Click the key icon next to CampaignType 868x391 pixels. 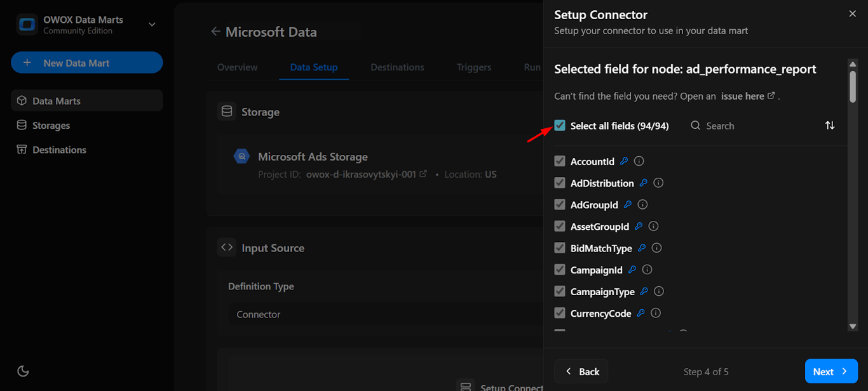(x=644, y=291)
